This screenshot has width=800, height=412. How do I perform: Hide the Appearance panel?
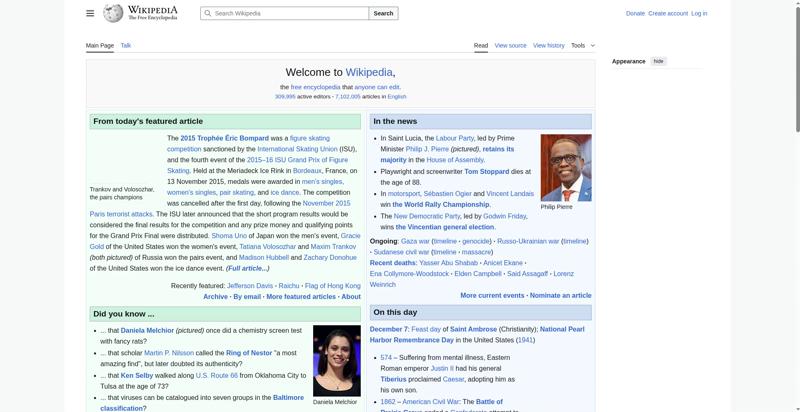(658, 61)
